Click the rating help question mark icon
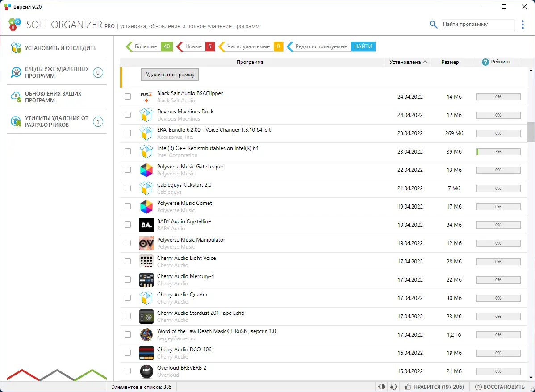The width and height of the screenshot is (535, 392). [485, 62]
